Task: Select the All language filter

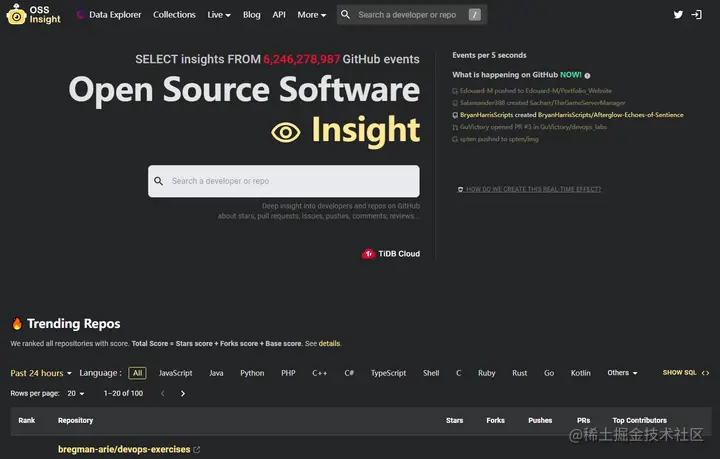Action: coord(137,373)
